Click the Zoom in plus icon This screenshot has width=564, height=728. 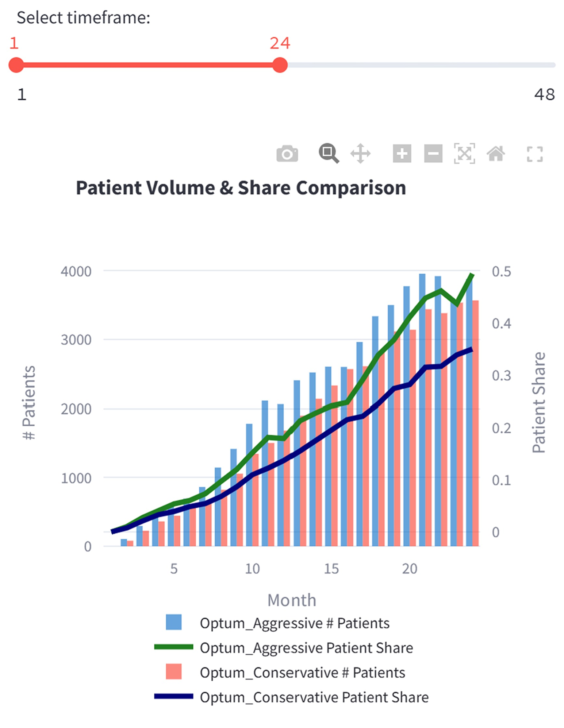tap(402, 154)
